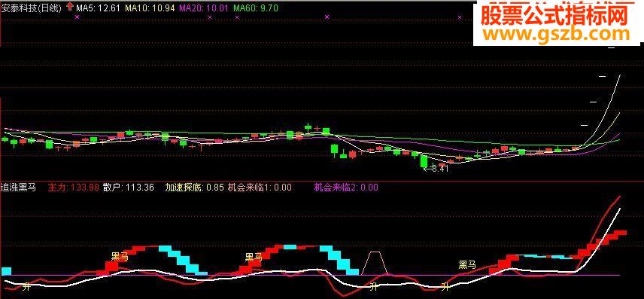Click the red up-arrow icon beside stock name
Screen dimensions: 644x299
tap(70, 7)
